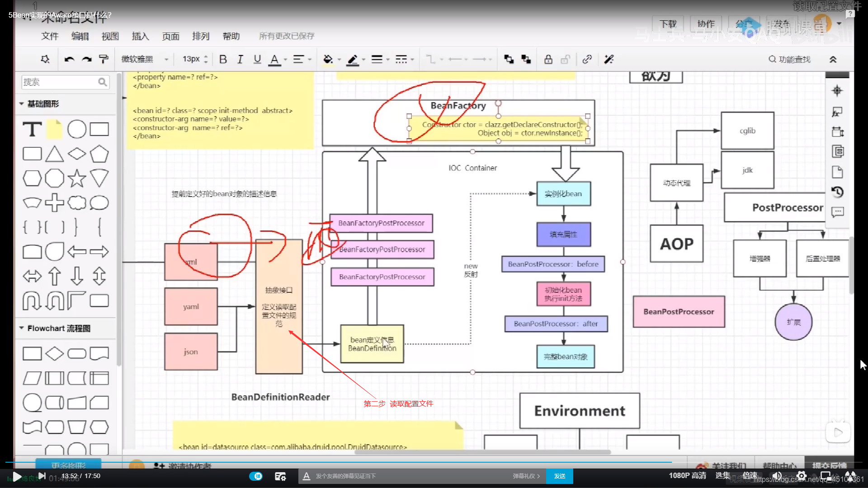Open the font family dropdown 微软雅黑
The width and height of the screenshot is (868, 488).
tap(145, 59)
